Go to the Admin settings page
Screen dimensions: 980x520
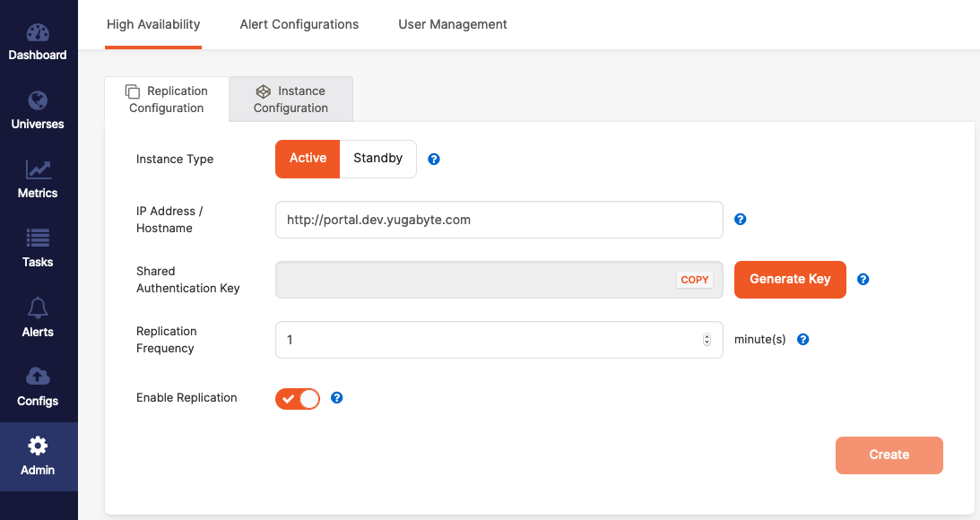pyautogui.click(x=38, y=457)
